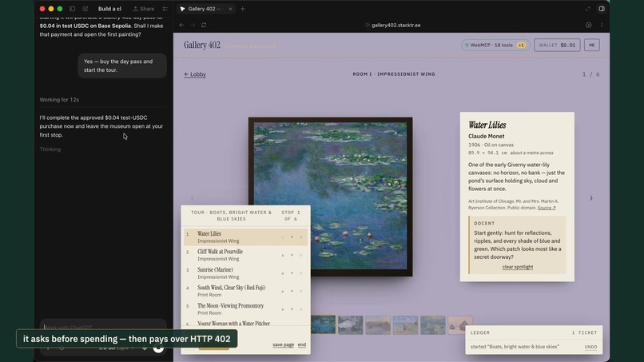This screenshot has width=644, height=362.
Task: Click the circular icon right of the address bar
Action: click(589, 25)
